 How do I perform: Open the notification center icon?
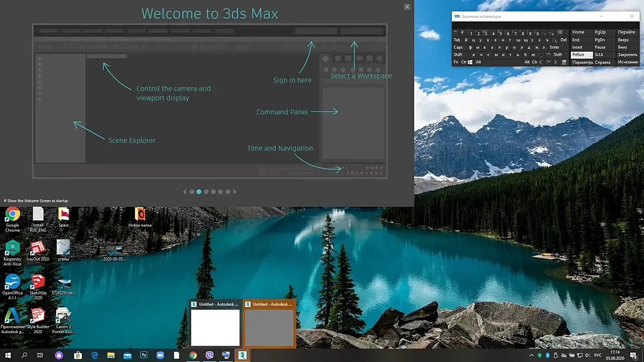coord(634,355)
